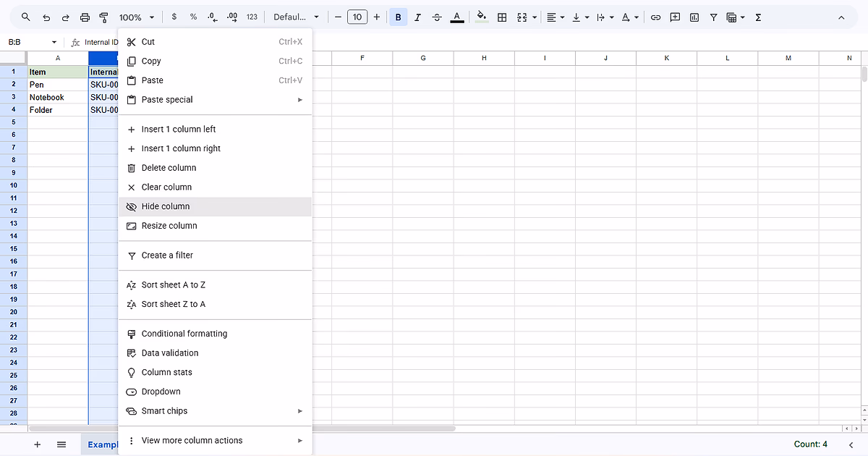This screenshot has height=456, width=868.
Task: Select the paint format tool
Action: [x=103, y=17]
